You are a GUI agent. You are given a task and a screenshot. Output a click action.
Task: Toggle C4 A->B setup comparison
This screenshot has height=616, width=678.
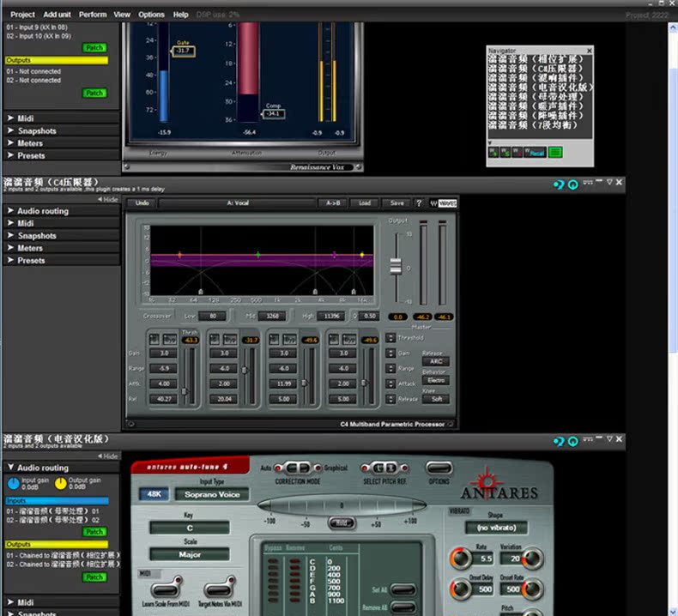333,203
